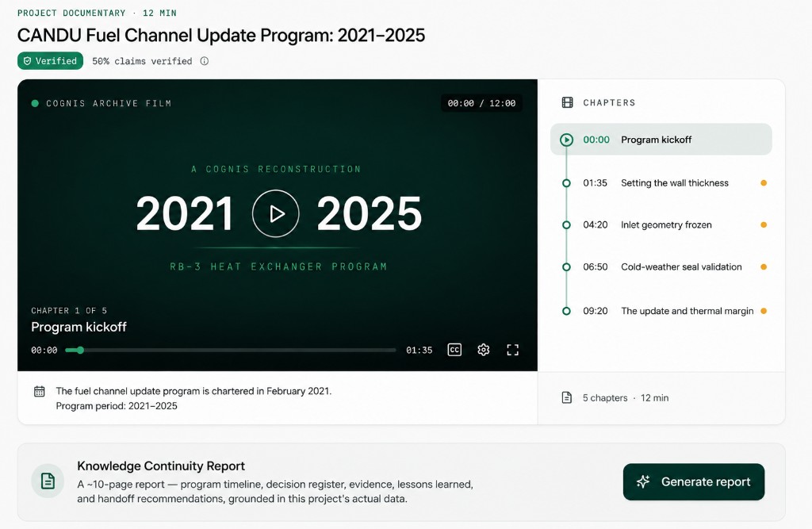Viewport: 812px width, 529px height.
Task: Click A COGNIS RECONSTRUCTION caption
Action: pyautogui.click(x=276, y=169)
